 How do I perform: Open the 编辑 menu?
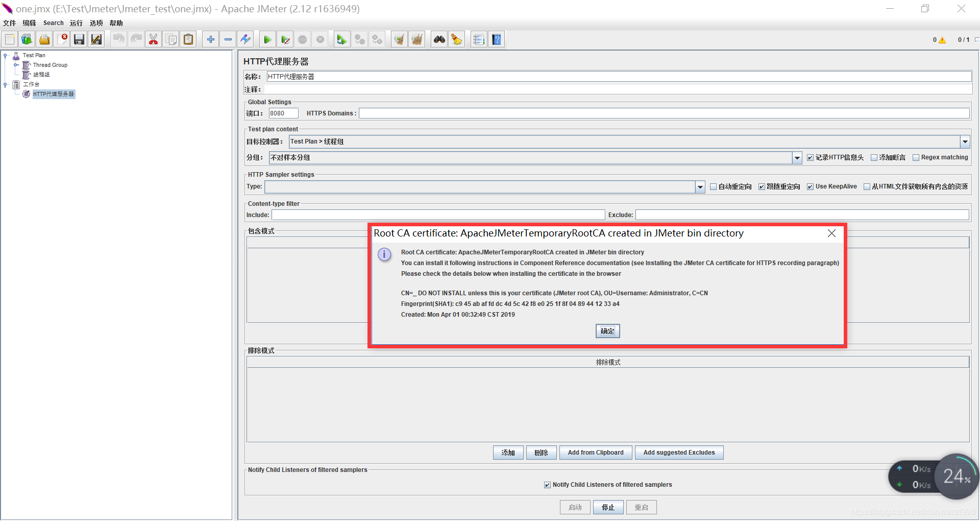(x=30, y=23)
